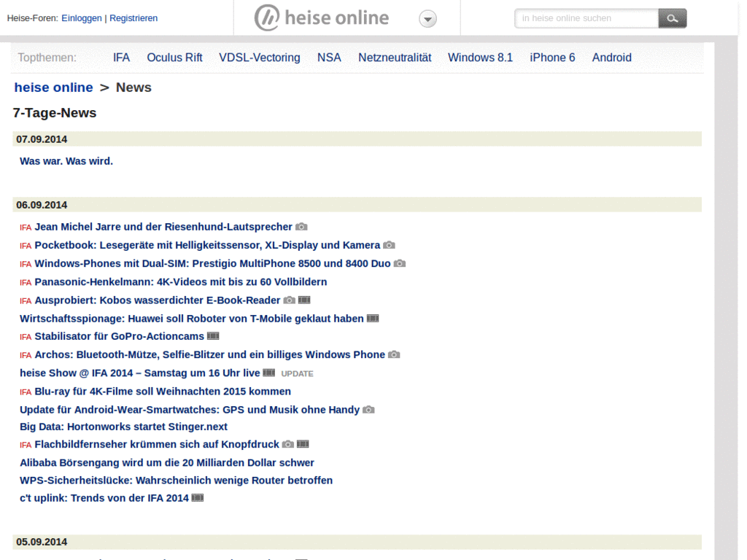Open Prestigio MultiPhone Dual-SIM article

coord(212,264)
